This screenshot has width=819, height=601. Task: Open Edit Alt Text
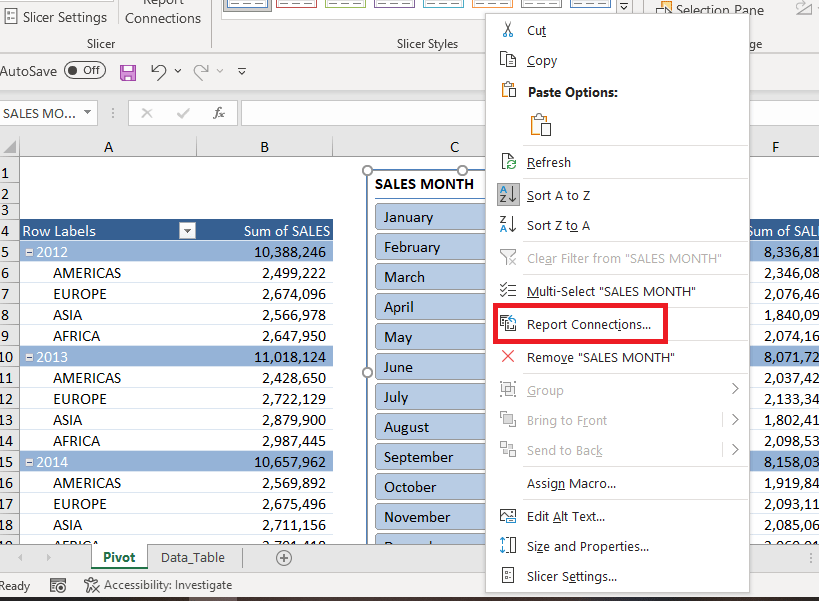point(617,516)
